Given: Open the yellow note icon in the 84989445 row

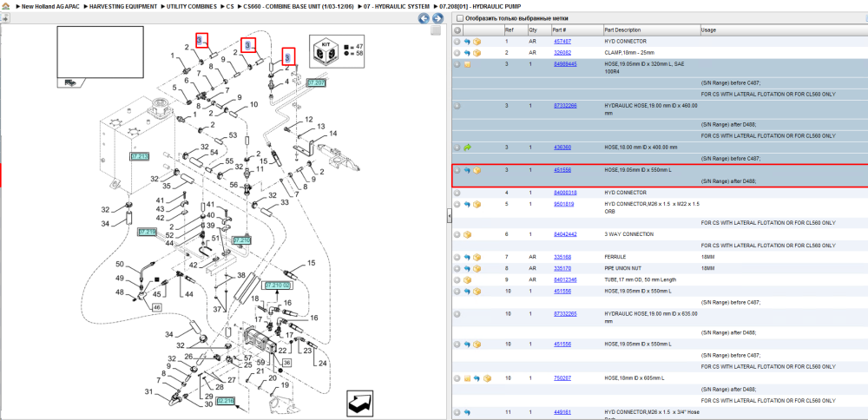Looking at the screenshot, I should 467,64.
